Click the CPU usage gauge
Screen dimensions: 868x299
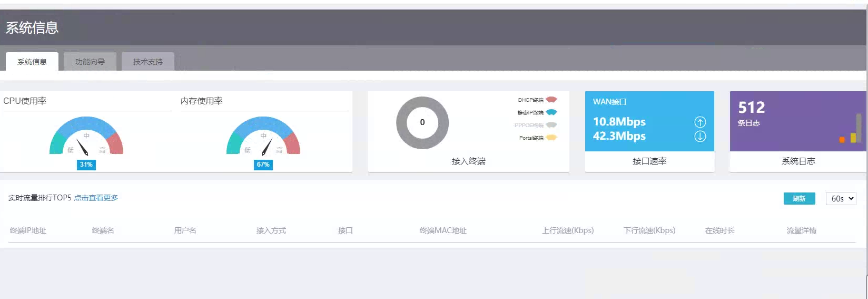[86, 136]
